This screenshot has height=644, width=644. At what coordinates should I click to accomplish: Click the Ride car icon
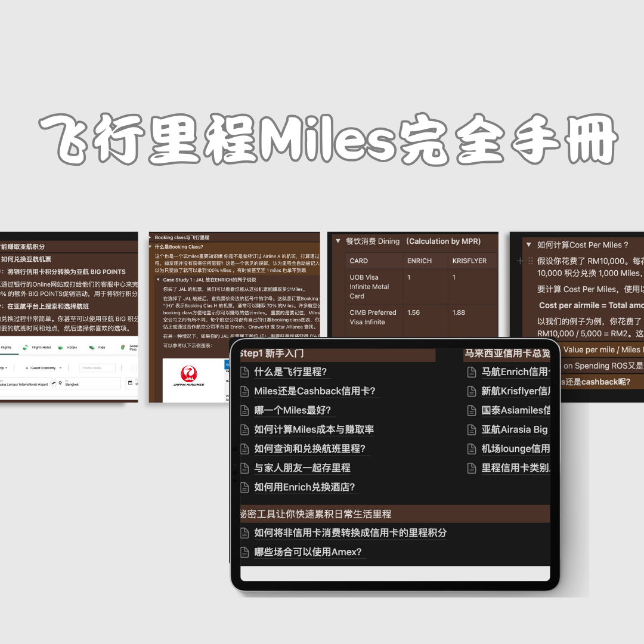[92, 348]
